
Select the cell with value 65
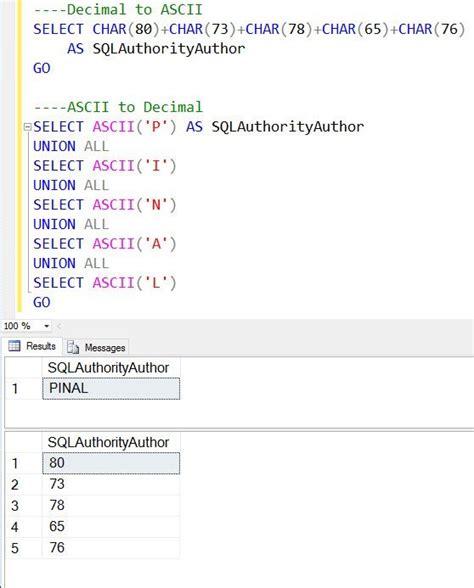point(111,526)
